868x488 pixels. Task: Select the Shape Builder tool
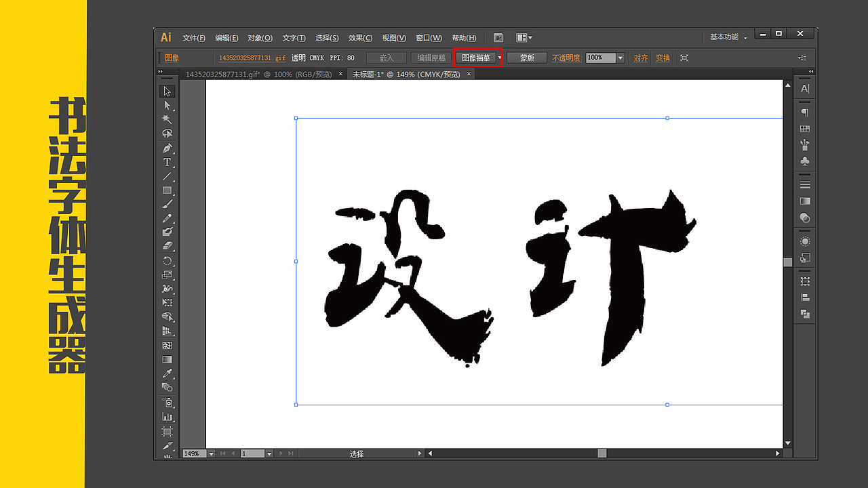[167, 317]
